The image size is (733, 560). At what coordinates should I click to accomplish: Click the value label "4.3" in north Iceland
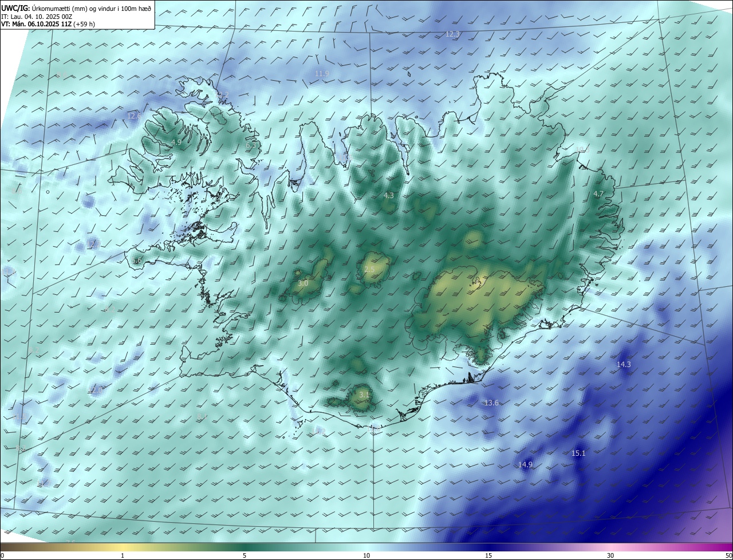pos(388,195)
